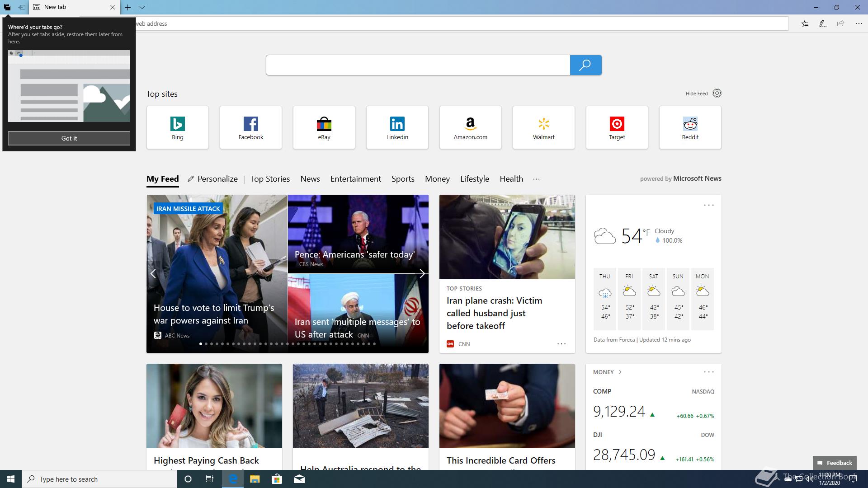Click the Bing search box
This screenshot has width=868, height=488.
tap(418, 65)
